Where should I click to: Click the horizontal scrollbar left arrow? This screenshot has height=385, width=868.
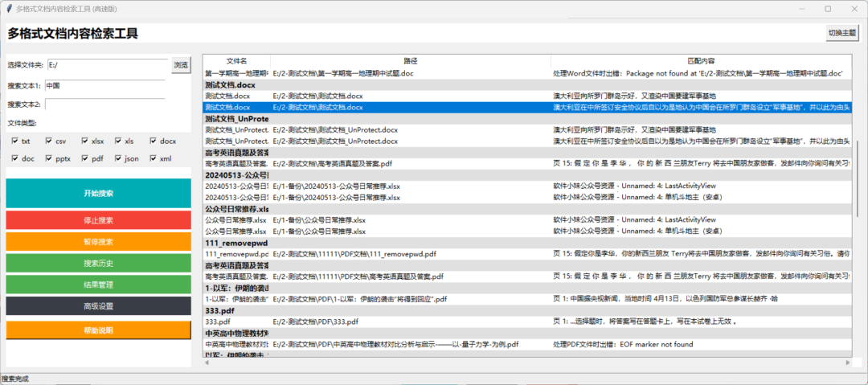pyautogui.click(x=207, y=362)
